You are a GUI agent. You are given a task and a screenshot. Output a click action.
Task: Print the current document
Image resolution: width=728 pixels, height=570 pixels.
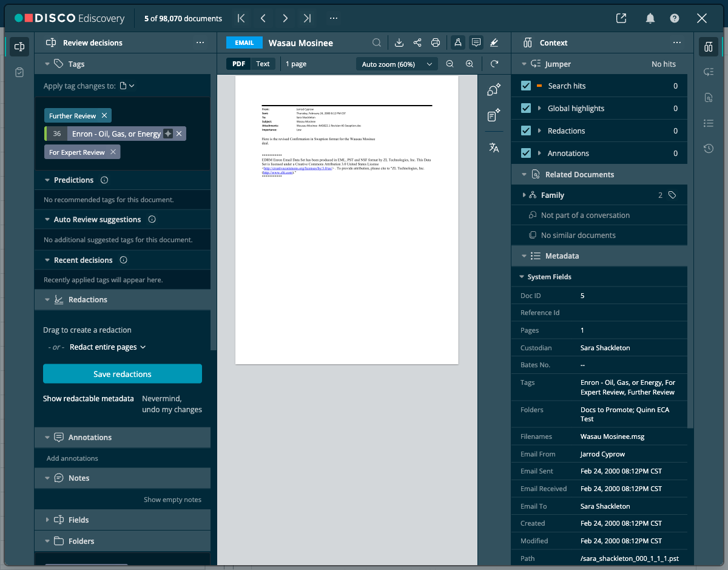click(435, 42)
